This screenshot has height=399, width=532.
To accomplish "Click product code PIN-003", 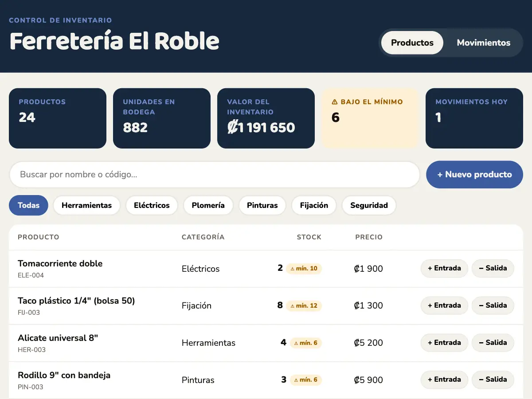I will [x=31, y=387].
